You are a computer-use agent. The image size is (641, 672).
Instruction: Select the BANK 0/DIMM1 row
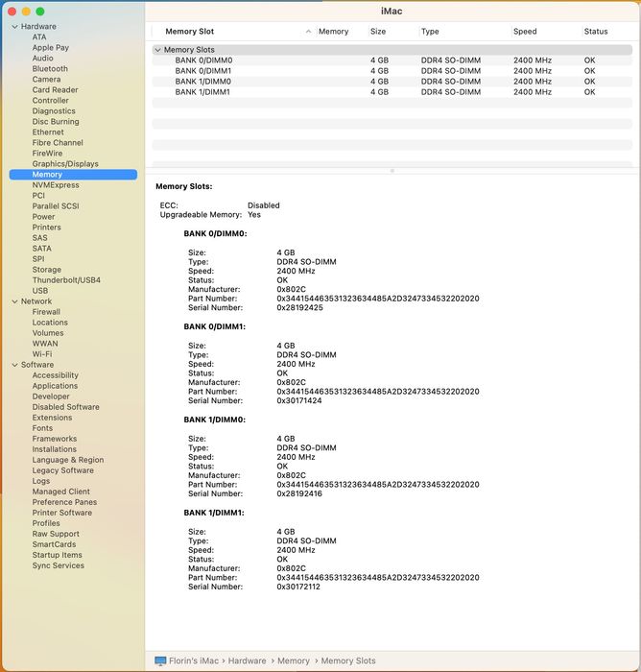[392, 71]
